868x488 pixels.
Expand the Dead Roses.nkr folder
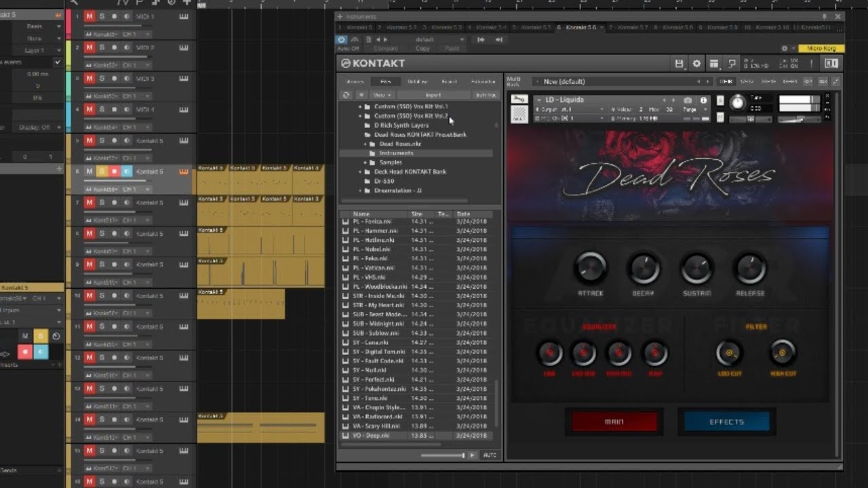click(x=365, y=144)
